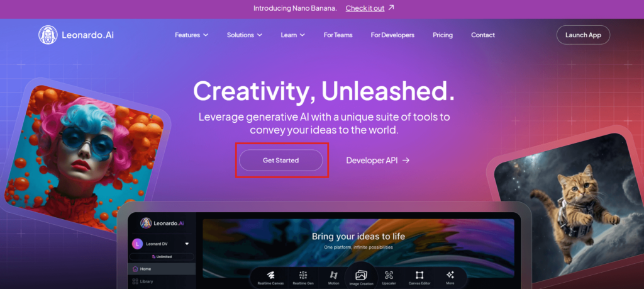Select the Realtime Gen icon
The image size is (644, 289).
303,275
